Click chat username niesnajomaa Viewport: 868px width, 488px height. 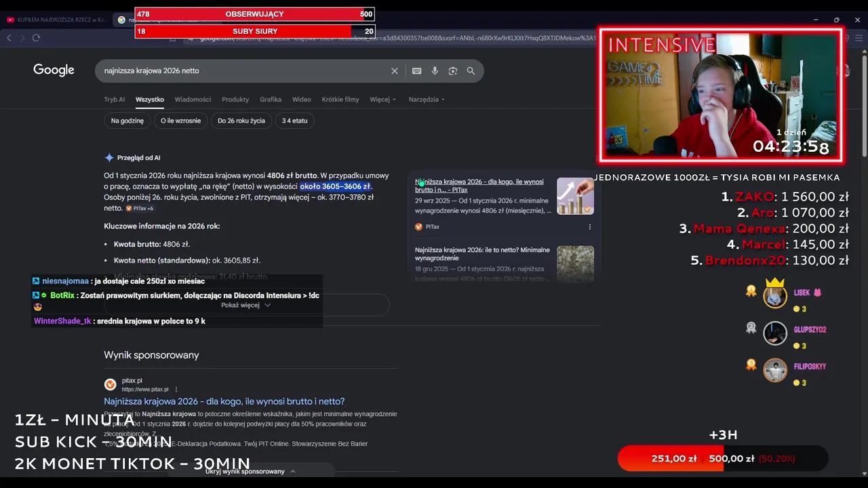[x=65, y=281]
